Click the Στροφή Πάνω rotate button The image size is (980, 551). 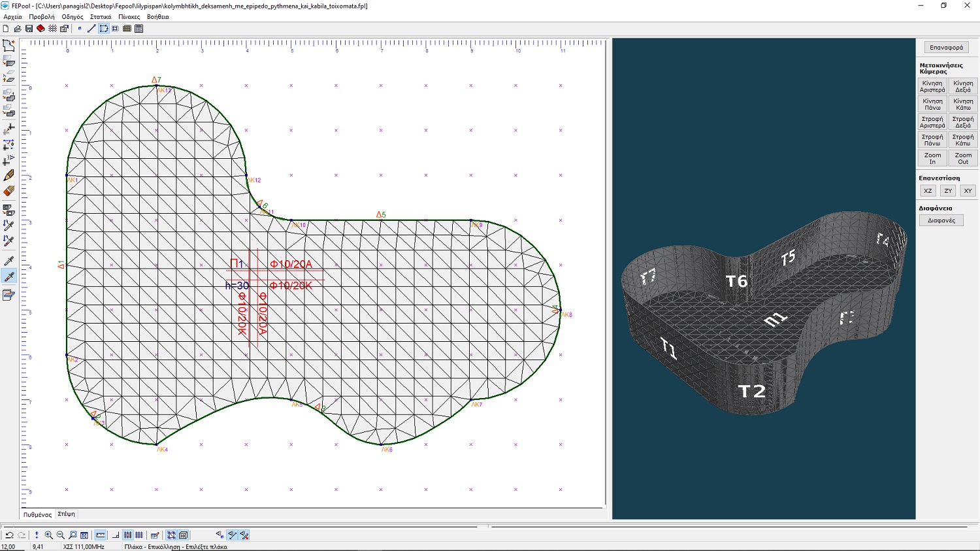[x=932, y=140]
